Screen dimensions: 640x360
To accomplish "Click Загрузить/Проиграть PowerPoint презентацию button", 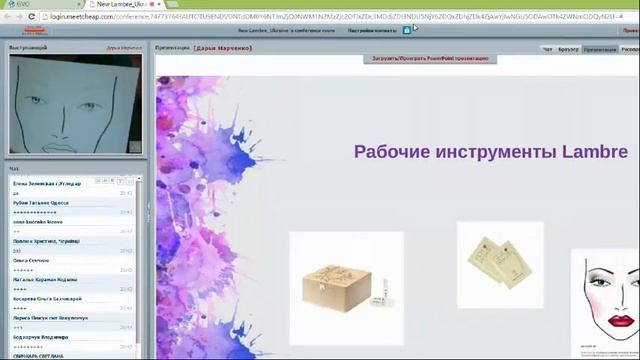I will tap(430, 59).
